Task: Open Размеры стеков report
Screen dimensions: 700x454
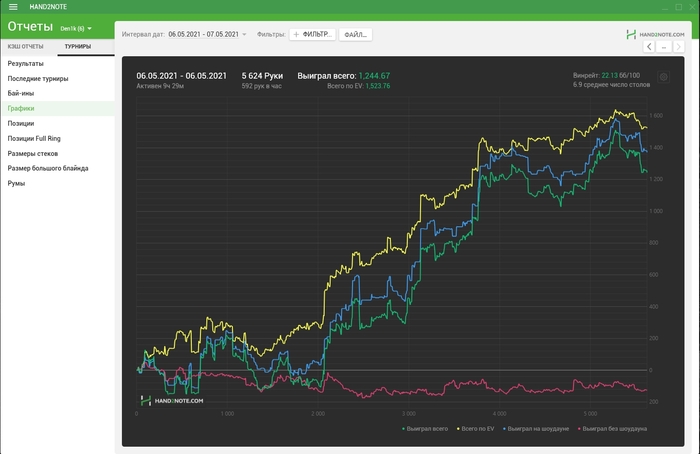Action: pos(57,154)
